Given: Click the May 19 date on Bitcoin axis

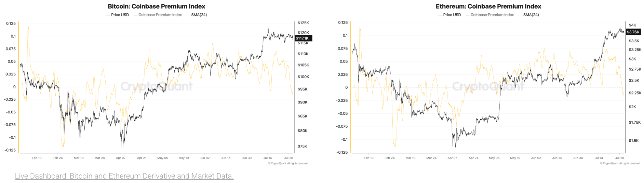Looking at the screenshot, I should pos(184,158).
